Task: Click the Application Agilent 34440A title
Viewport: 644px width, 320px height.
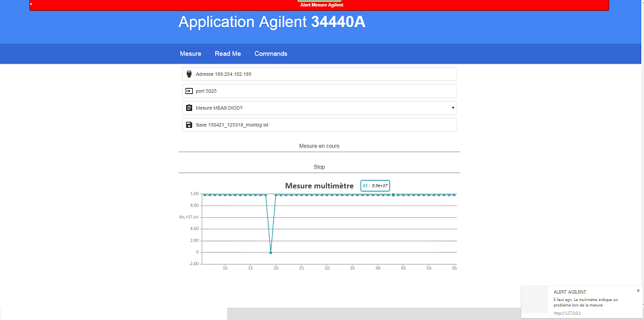Action: tap(272, 22)
